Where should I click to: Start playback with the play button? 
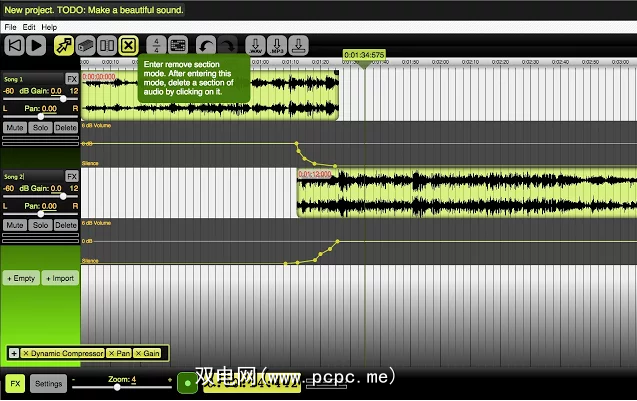coord(36,46)
